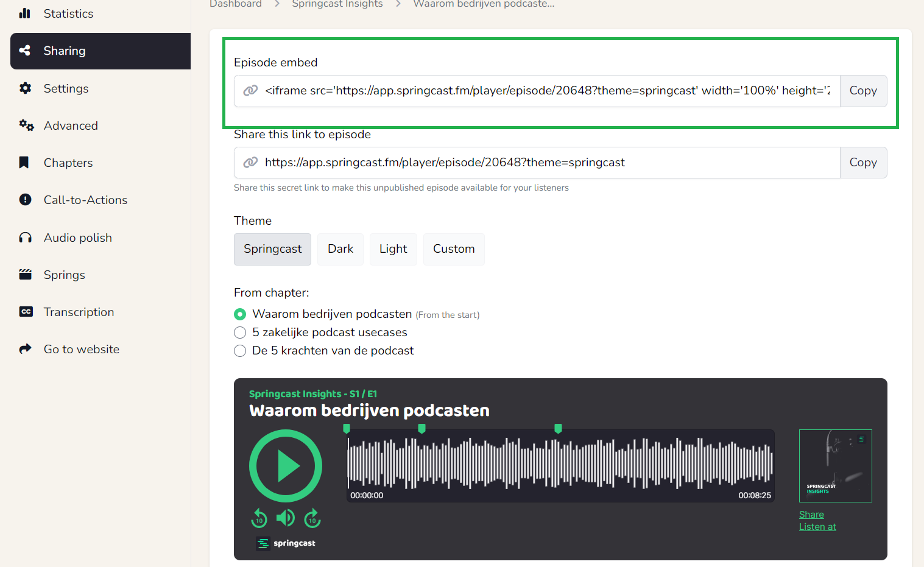Select Waarom bedrijven podcasten chapter radio

tap(240, 314)
